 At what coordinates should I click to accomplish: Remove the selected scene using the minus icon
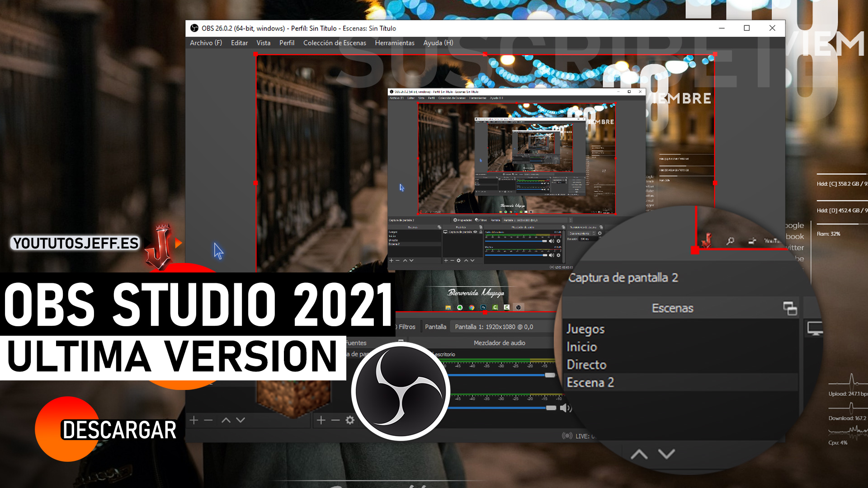pos(208,420)
